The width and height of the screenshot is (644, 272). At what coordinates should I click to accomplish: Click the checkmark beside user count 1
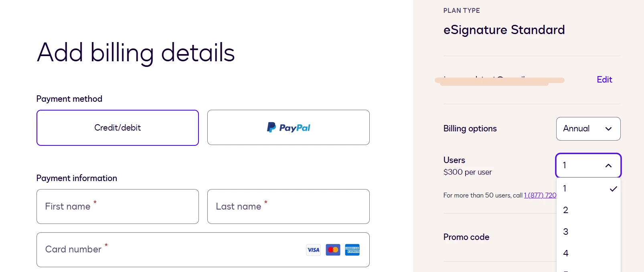point(613,189)
